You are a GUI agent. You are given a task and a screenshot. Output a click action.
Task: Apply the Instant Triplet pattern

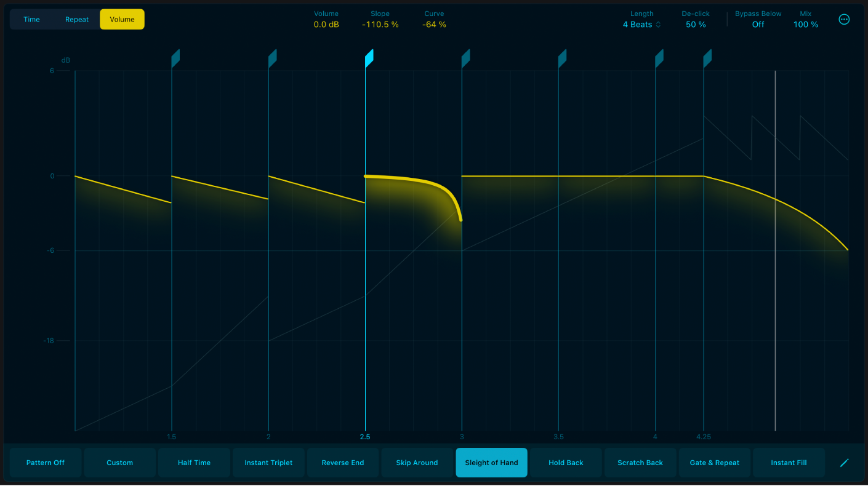click(268, 462)
